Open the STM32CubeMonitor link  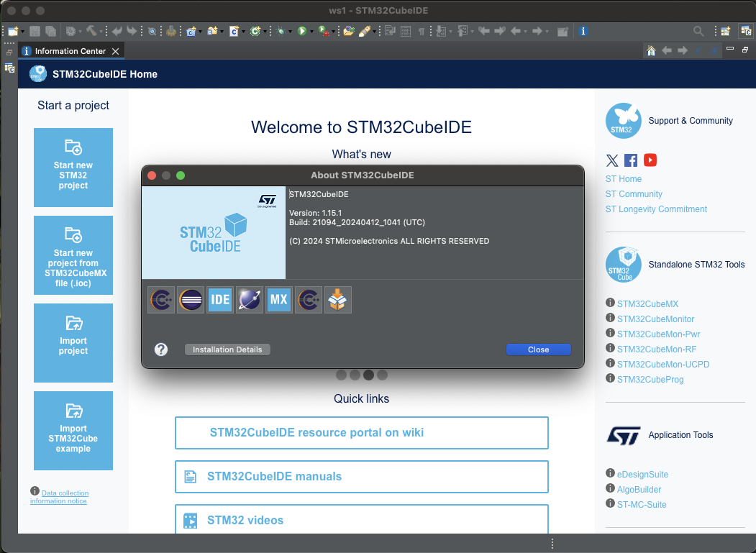(656, 319)
